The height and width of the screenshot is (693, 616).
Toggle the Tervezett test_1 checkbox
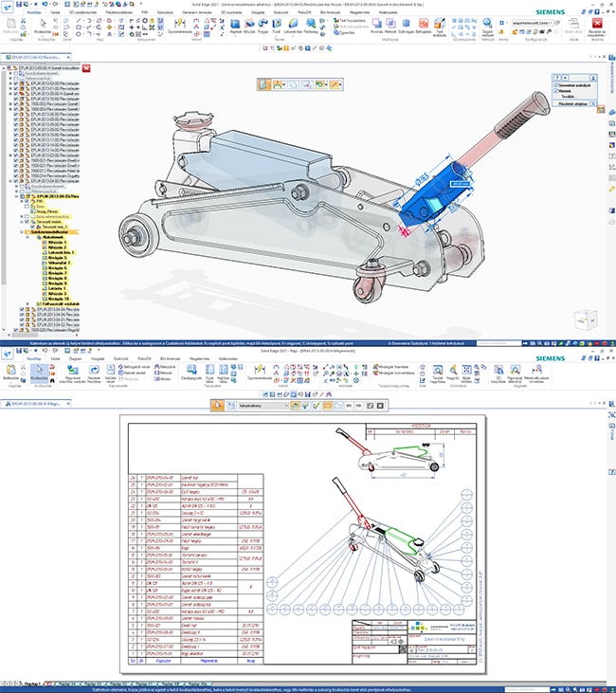[x=33, y=227]
